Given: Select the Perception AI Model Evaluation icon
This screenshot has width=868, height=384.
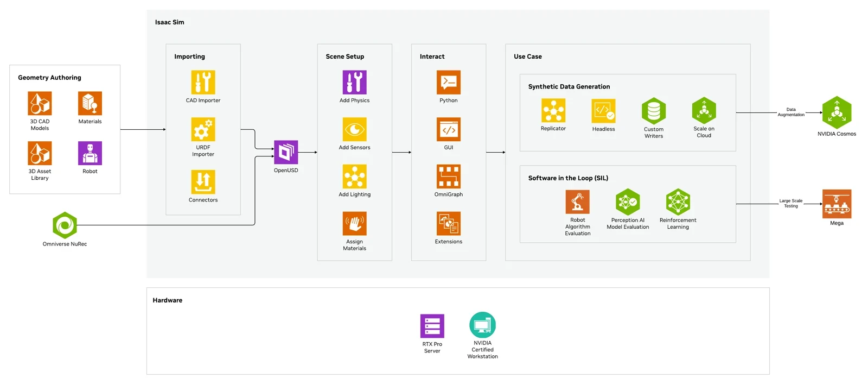Looking at the screenshot, I should (x=628, y=202).
